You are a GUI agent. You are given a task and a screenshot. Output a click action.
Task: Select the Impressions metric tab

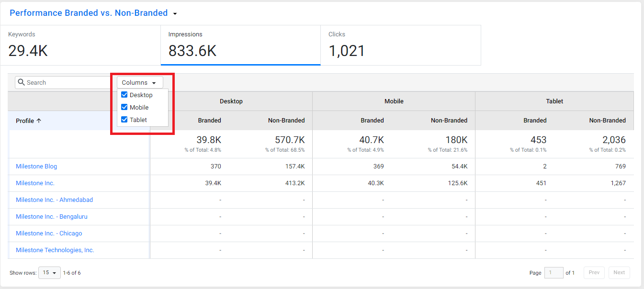click(x=240, y=45)
